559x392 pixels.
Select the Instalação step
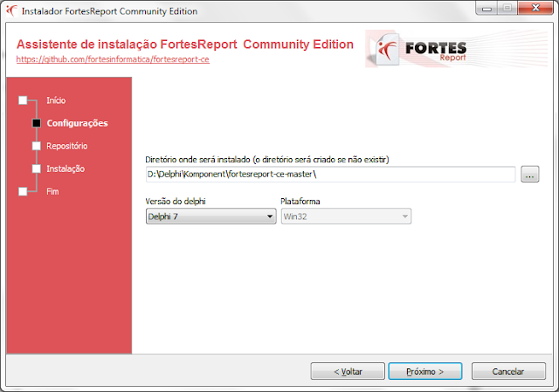point(66,168)
